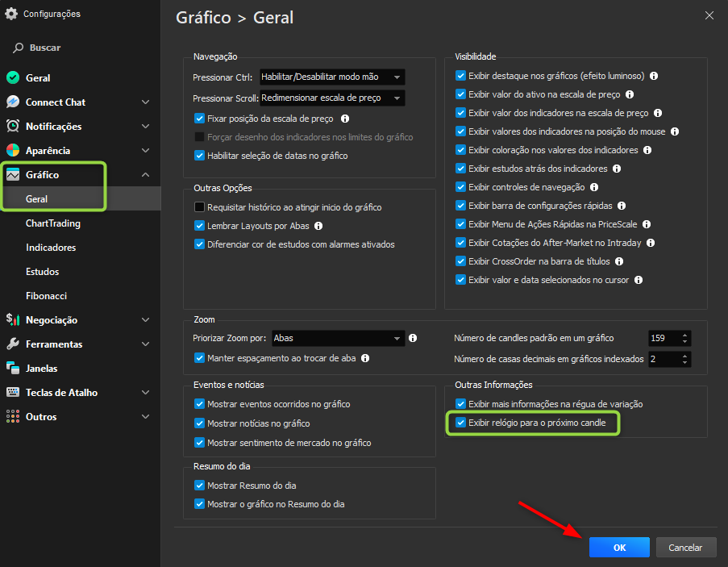Click the Teclas de Atalho keyboard icon

coord(13,392)
